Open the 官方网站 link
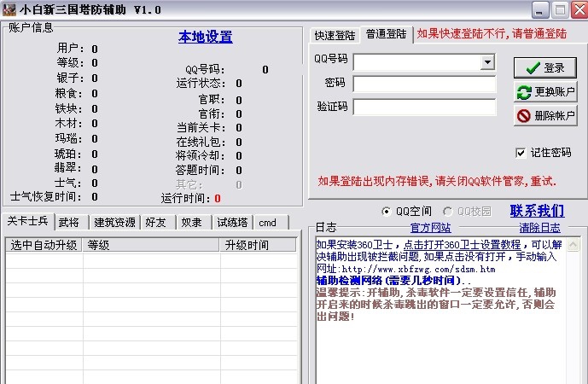This screenshot has height=384, width=588. [430, 228]
